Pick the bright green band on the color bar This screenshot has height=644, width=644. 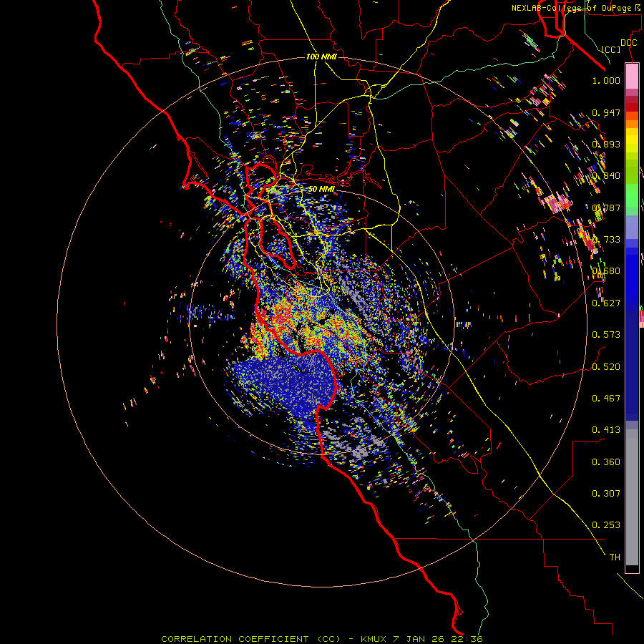632,194
